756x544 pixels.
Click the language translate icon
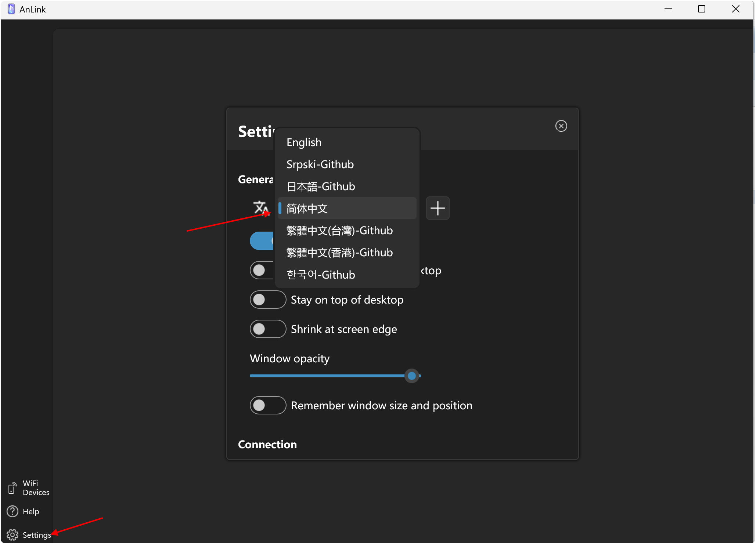260,208
